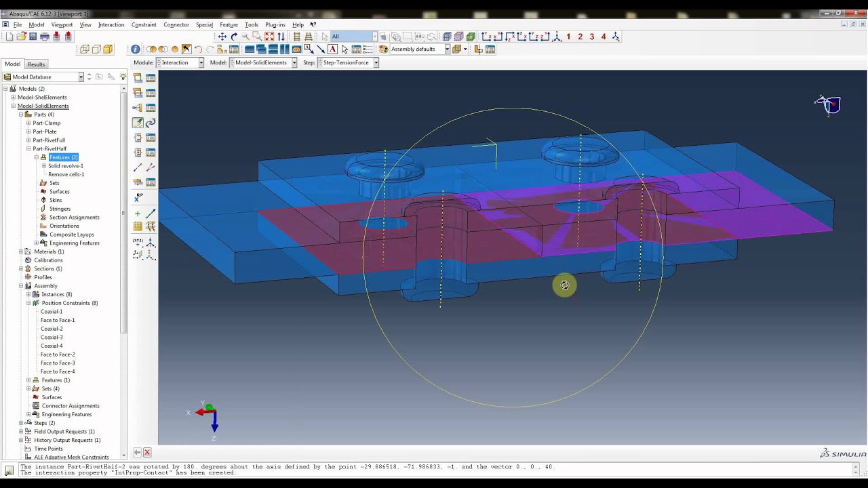The height and width of the screenshot is (488, 868).
Task: Click the Auto-Fit View icon
Action: [x=269, y=37]
